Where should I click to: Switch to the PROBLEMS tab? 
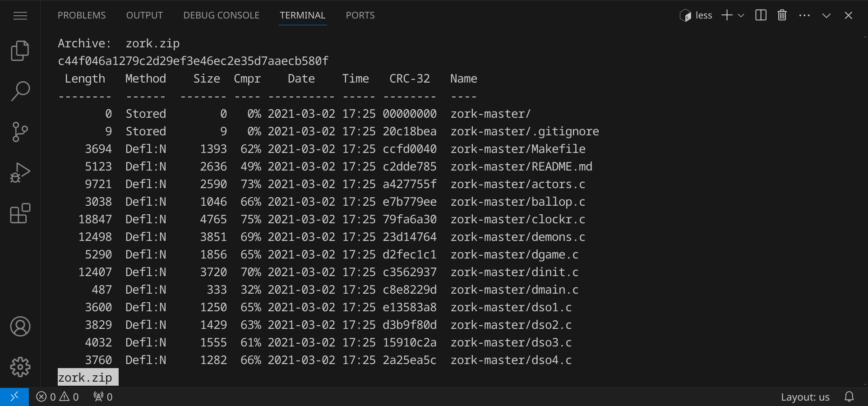pos(82,15)
